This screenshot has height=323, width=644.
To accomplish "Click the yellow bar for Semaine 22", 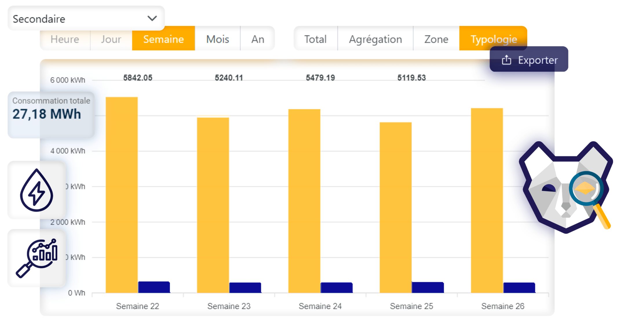I will coord(122,194).
